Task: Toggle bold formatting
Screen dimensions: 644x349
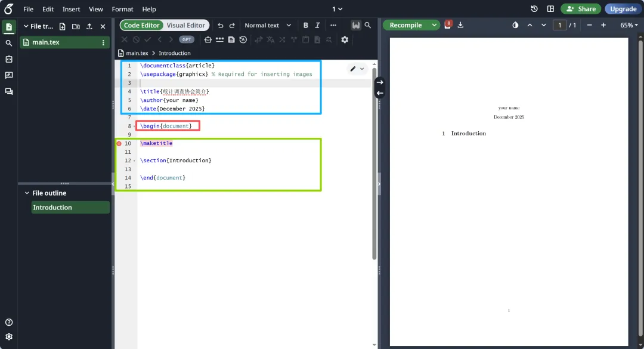Action: tap(305, 26)
